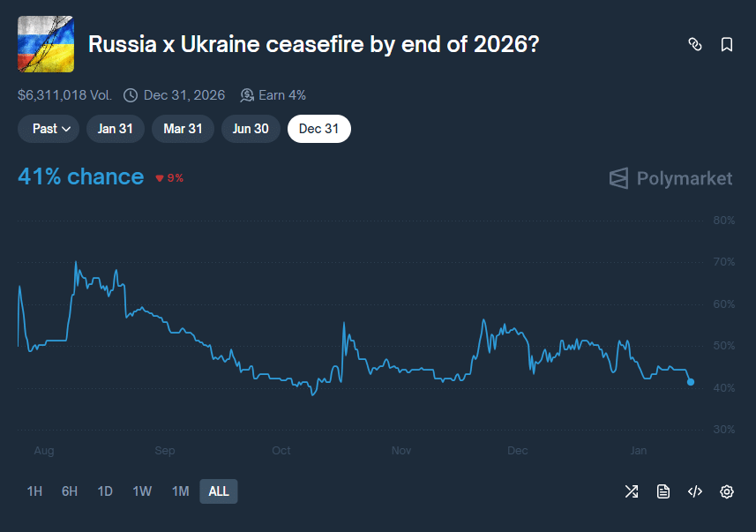Click the copy link icon
The height and width of the screenshot is (532, 756).
pos(695,45)
